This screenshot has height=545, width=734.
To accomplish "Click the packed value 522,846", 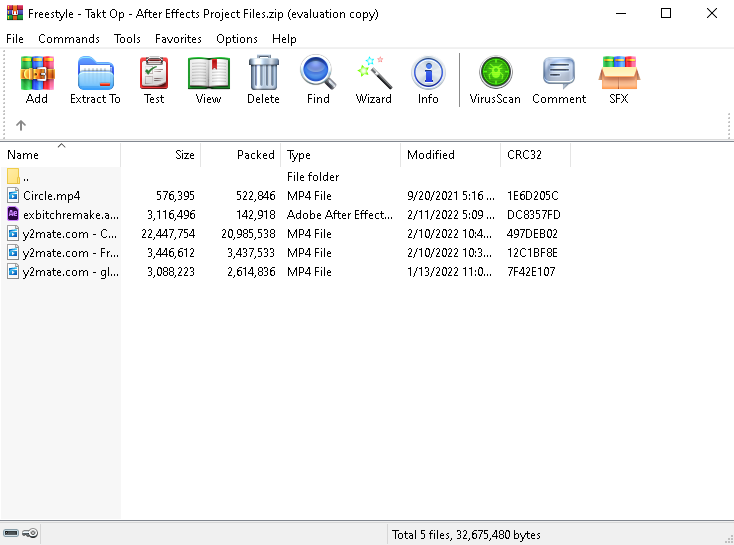I will pos(256,196).
